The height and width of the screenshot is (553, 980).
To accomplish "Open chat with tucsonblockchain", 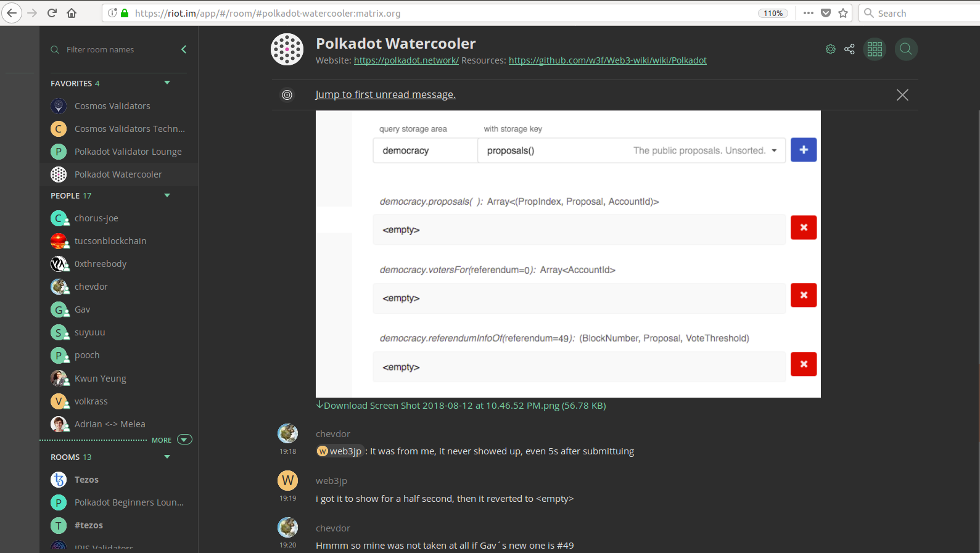I will (x=118, y=241).
